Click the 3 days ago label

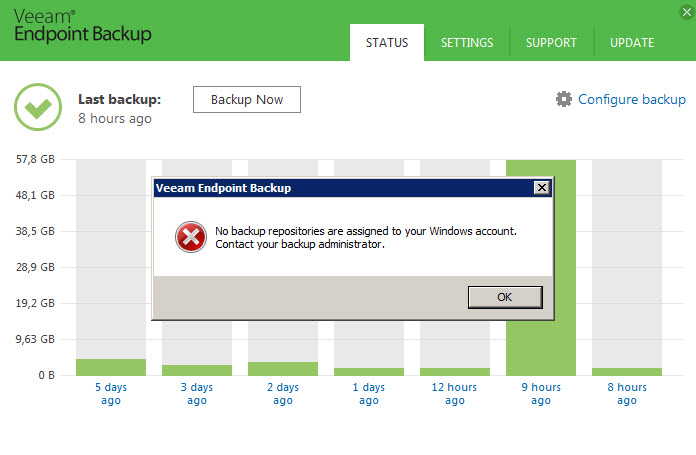pos(197,394)
